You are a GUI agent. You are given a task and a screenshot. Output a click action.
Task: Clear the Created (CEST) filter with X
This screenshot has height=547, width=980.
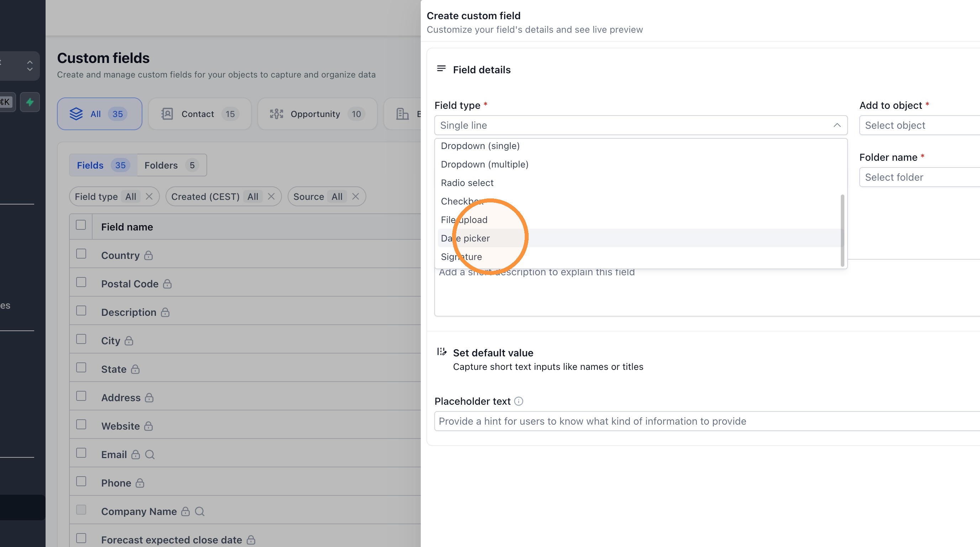tap(271, 197)
